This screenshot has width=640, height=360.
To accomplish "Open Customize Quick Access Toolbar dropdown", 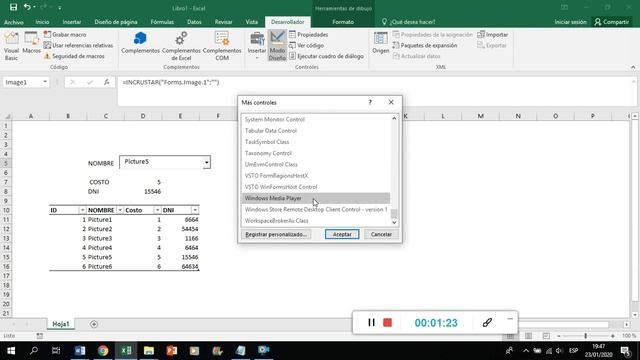I will pyautogui.click(x=60, y=8).
